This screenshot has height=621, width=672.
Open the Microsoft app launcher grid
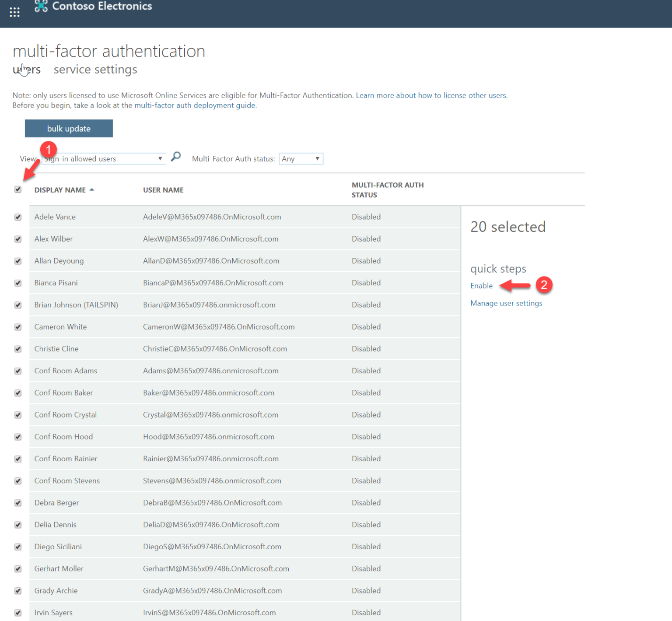tap(15, 12)
